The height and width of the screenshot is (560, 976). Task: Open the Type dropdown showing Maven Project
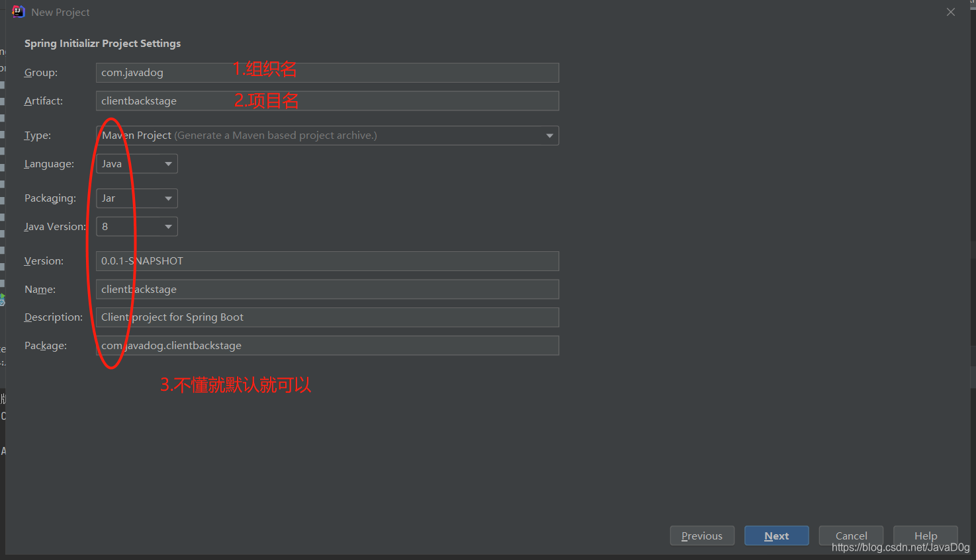pyautogui.click(x=328, y=136)
